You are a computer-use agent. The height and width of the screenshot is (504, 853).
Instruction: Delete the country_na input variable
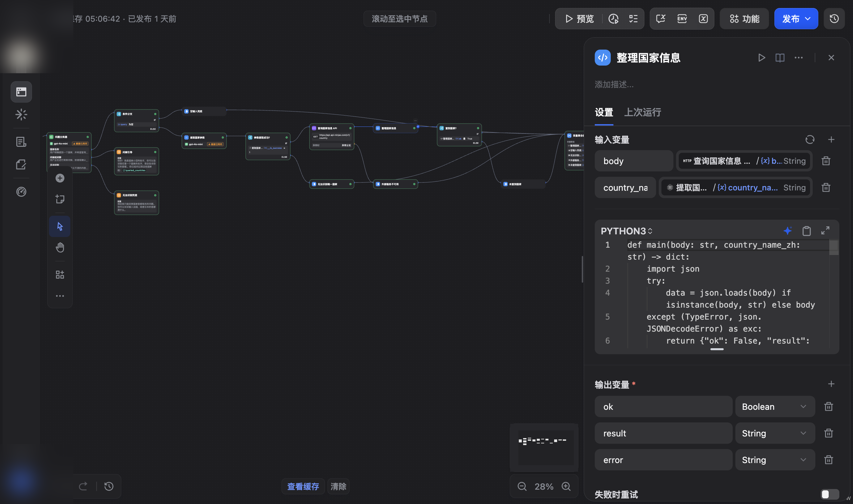(826, 187)
